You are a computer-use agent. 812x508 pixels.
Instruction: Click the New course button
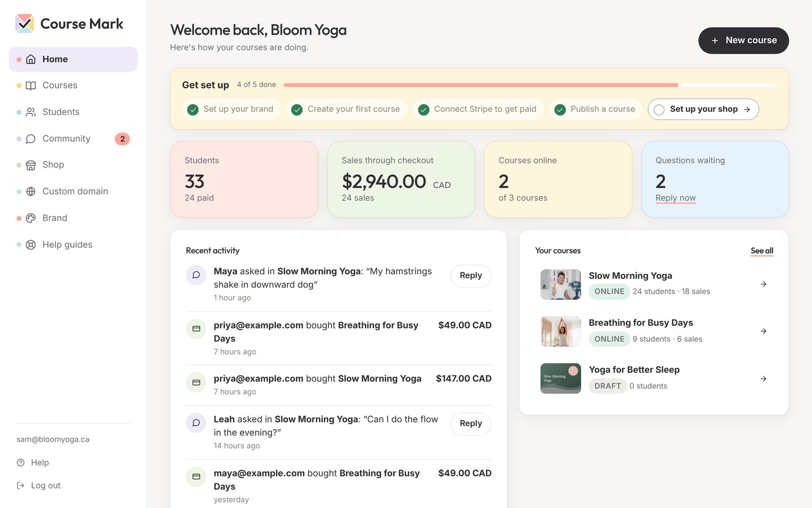pos(743,41)
